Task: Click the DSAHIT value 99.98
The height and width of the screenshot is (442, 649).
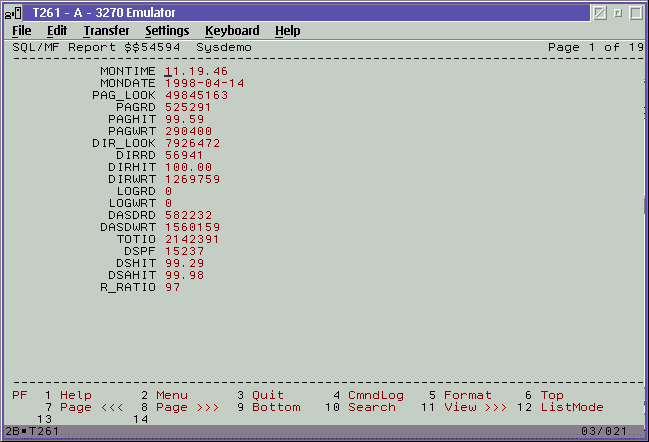Action: pos(184,275)
